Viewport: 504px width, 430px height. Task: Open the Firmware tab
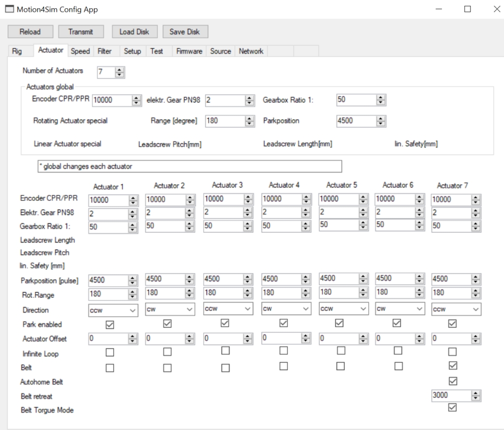point(189,51)
